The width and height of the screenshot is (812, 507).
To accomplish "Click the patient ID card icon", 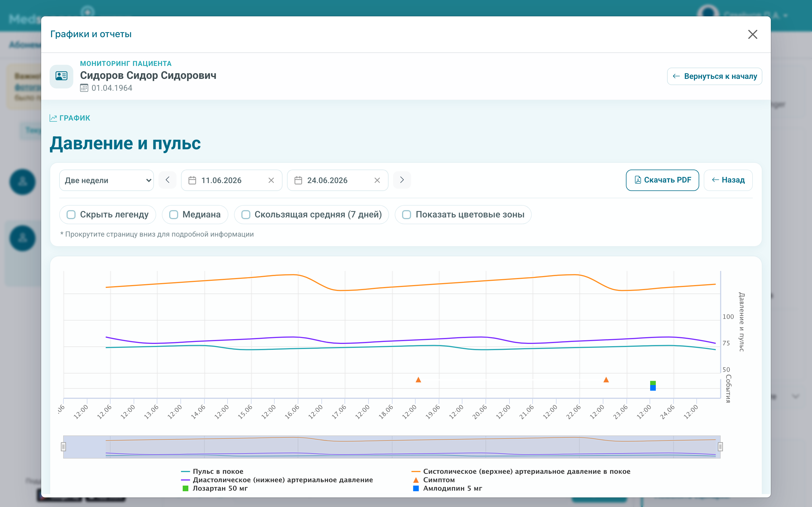I will pos(61,76).
